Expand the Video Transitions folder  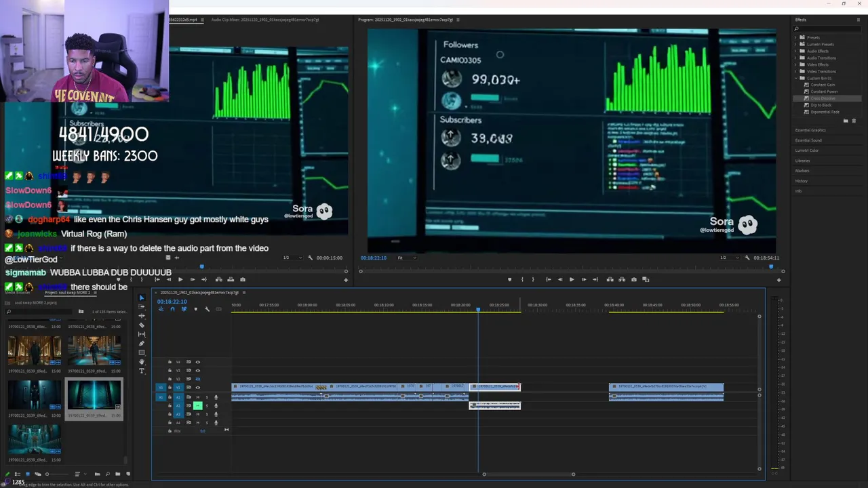796,71
